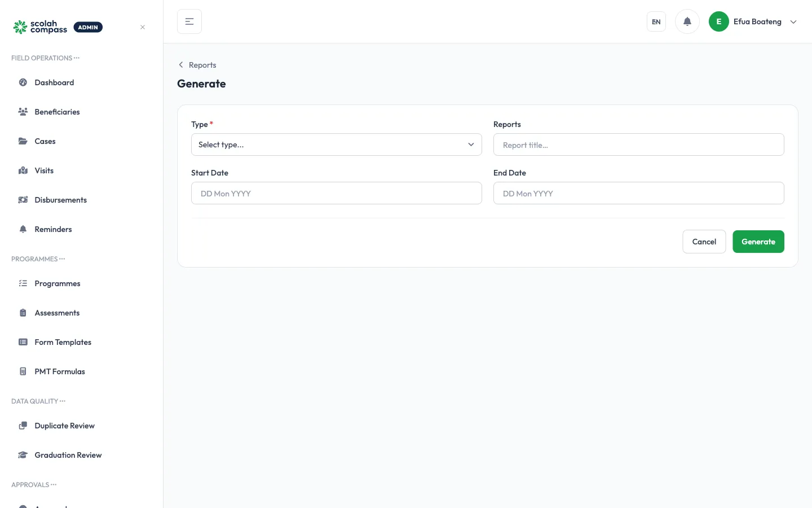Click the End Date field
The width and height of the screenshot is (812, 508).
coord(639,193)
